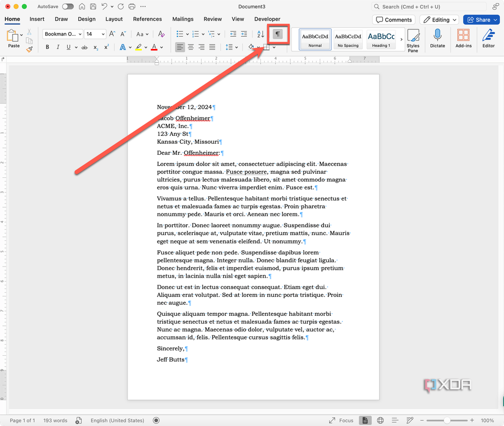
Task: Apply subscript formatting
Action: 96,47
